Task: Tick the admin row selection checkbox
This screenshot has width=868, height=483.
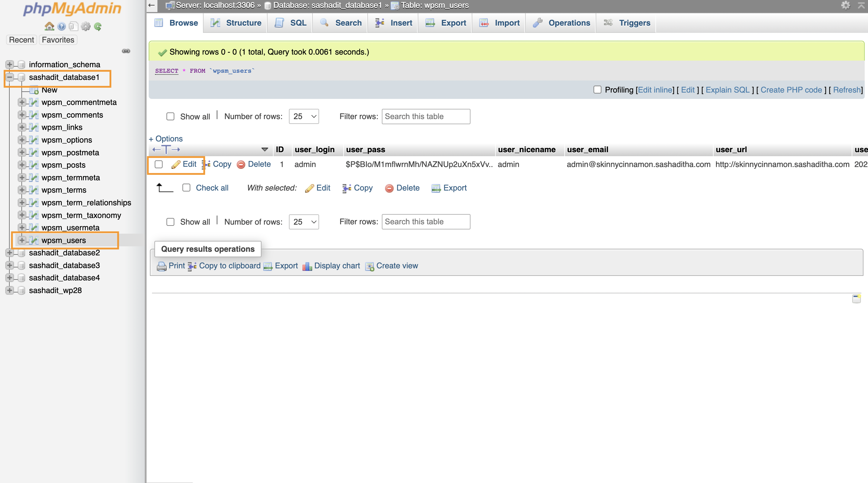Action: tap(159, 164)
